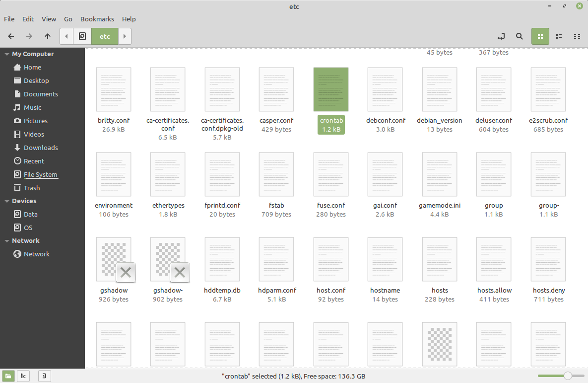Select the ethertypes file
588x383 pixels.
click(168, 174)
